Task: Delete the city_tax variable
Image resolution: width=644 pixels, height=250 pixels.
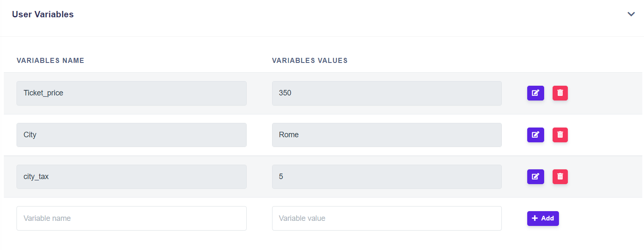Action: [x=560, y=177]
